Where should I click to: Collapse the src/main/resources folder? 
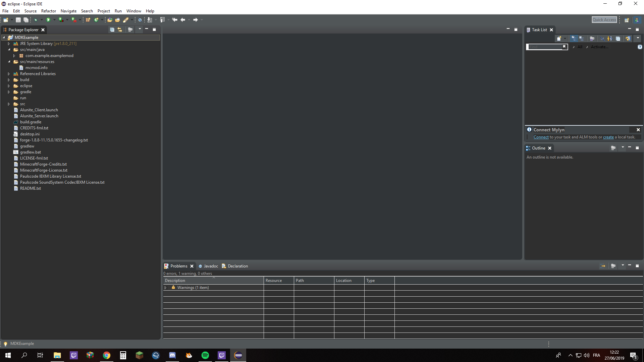9,62
